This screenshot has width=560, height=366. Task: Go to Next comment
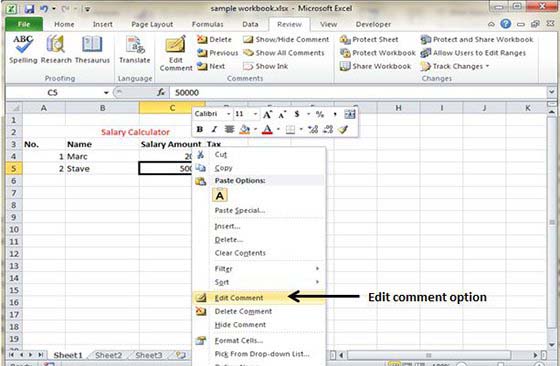coord(211,66)
